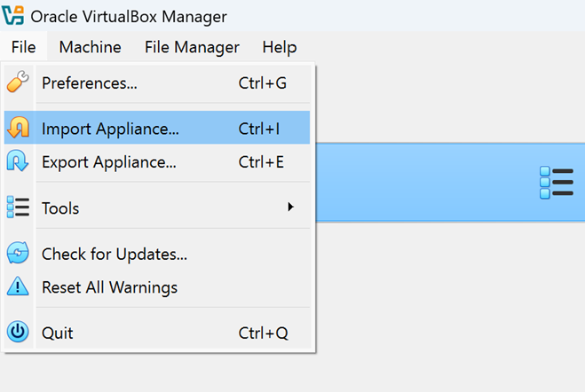
Task: Select Reset All Warnings entry
Action: 109,287
